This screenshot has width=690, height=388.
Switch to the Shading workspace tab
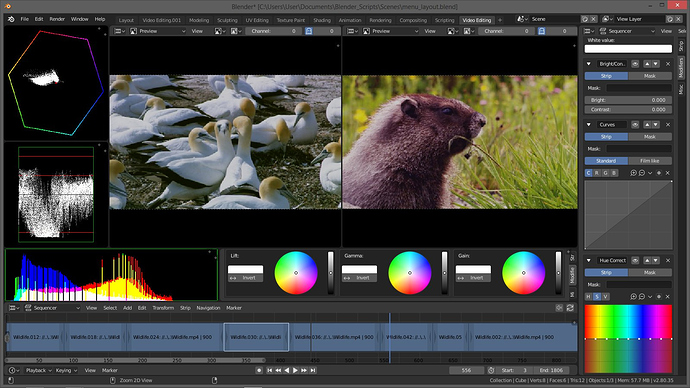pos(322,20)
